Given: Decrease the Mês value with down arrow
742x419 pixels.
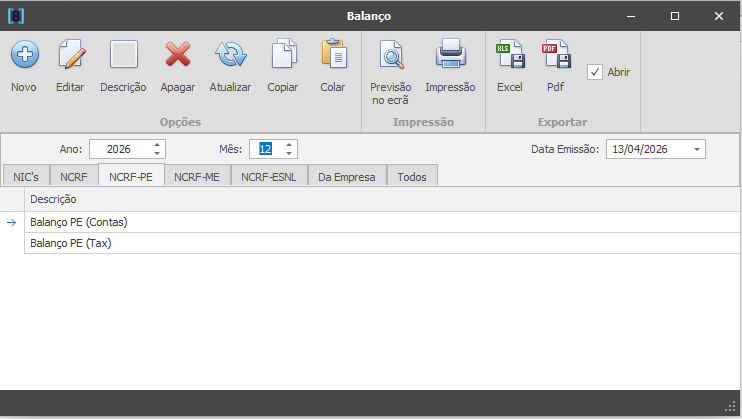Looking at the screenshot, I should click(x=289, y=153).
